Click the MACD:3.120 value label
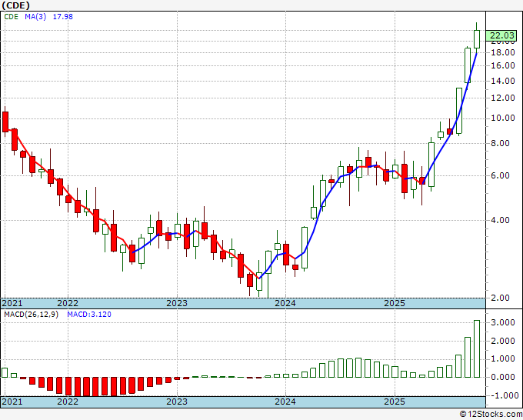 89,315
